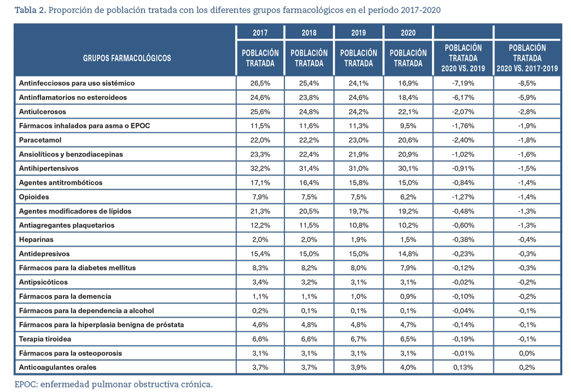Image resolution: width=571 pixels, height=392 pixels.
Task: Click Antinflamatorios 2020 value 18,4%
Action: pos(408,97)
